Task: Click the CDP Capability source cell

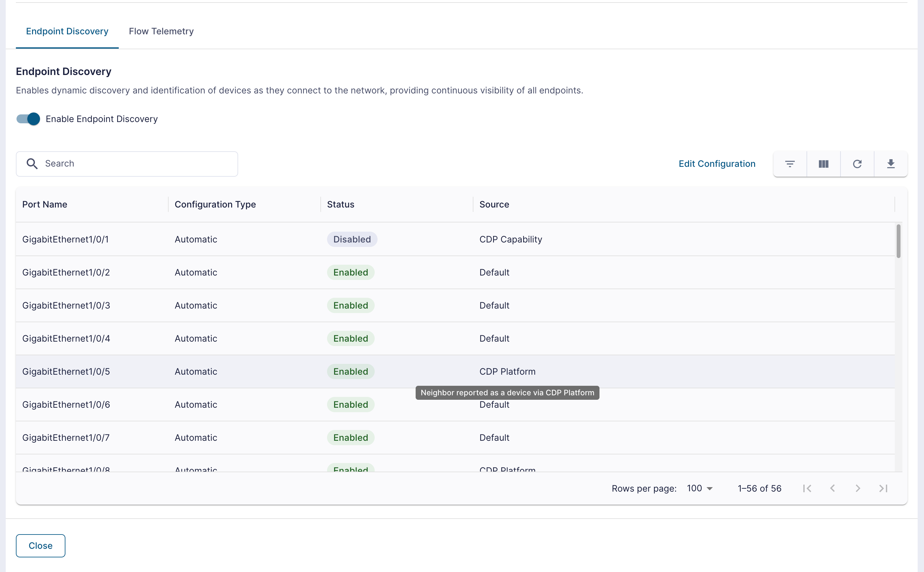Action: click(511, 239)
